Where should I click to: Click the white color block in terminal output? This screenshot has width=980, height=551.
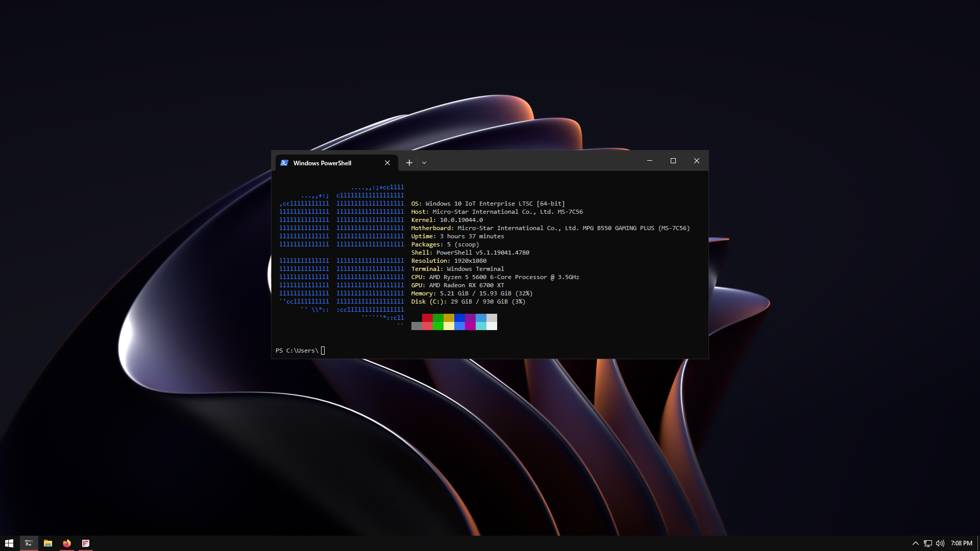point(492,326)
